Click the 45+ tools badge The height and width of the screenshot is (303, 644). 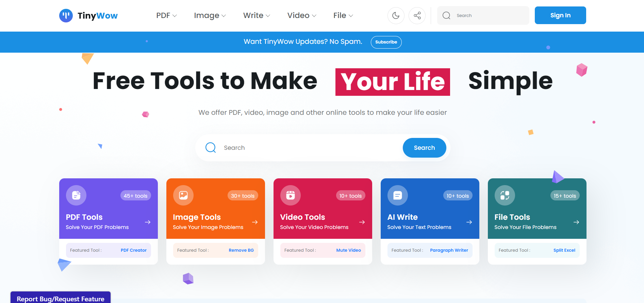tap(135, 196)
